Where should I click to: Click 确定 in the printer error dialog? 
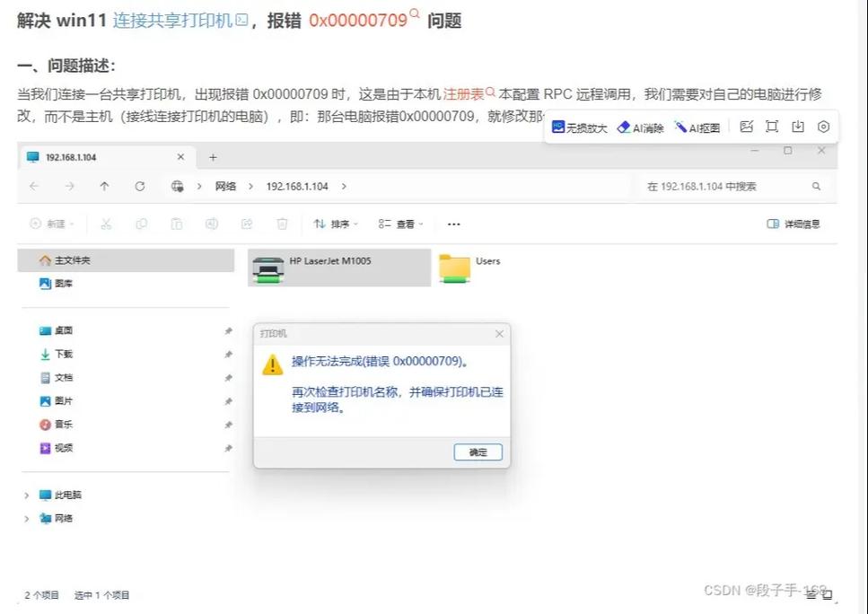(x=478, y=452)
